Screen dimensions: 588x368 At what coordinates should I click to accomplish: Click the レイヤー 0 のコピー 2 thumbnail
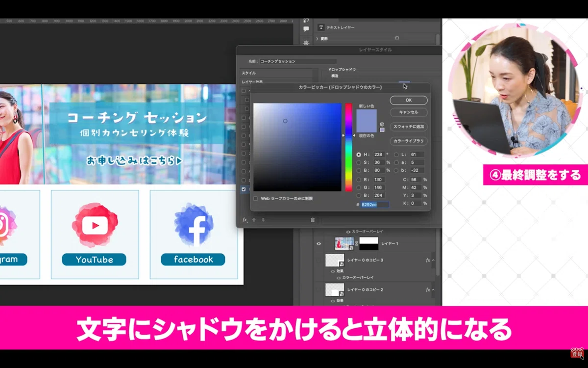pos(335,290)
